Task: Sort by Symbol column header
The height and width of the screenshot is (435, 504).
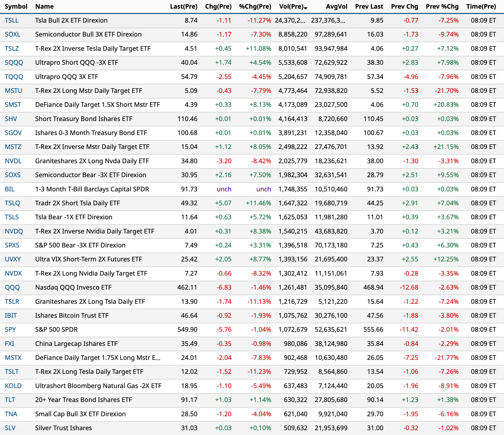Action: 16,7
